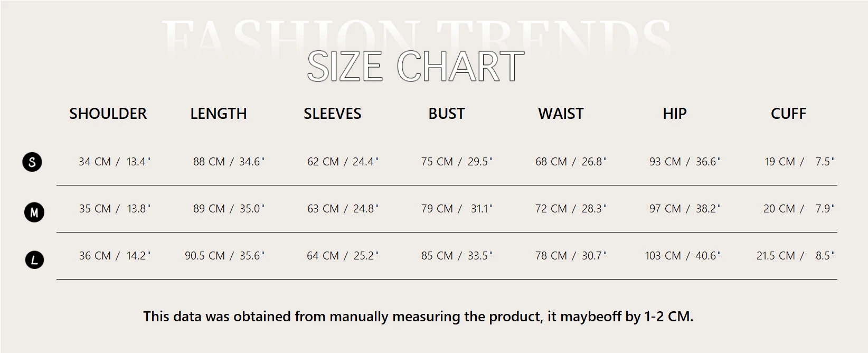868x353 pixels.
Task: Select the BUST column header
Action: (447, 114)
